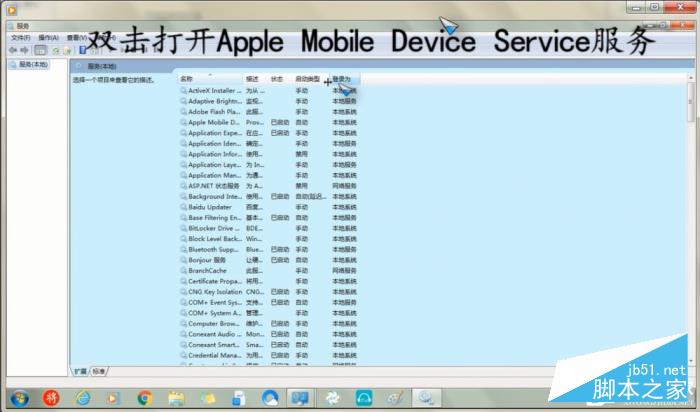
Task: Select the Adaptive Brightn... service
Action: [x=268, y=101]
